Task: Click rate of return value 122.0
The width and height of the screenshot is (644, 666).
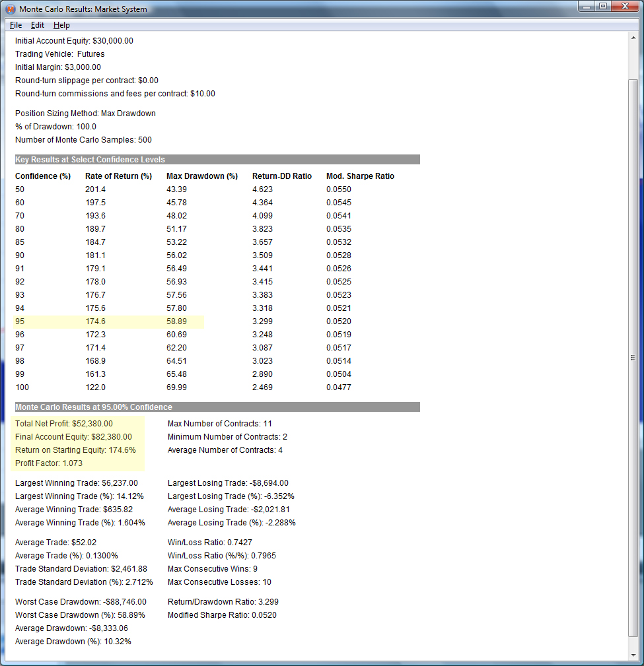Action: click(95, 387)
